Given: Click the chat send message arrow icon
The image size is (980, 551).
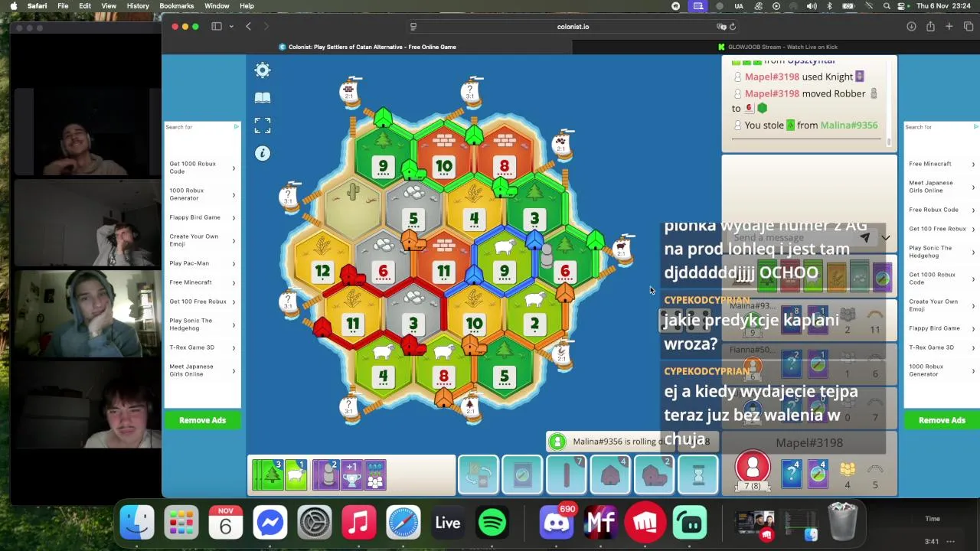Looking at the screenshot, I should click(x=865, y=237).
